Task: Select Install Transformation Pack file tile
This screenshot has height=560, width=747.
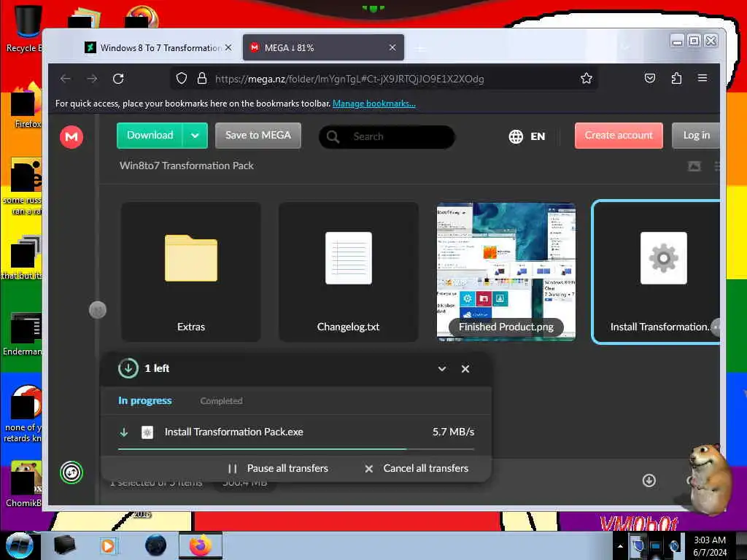Action: tap(656, 272)
